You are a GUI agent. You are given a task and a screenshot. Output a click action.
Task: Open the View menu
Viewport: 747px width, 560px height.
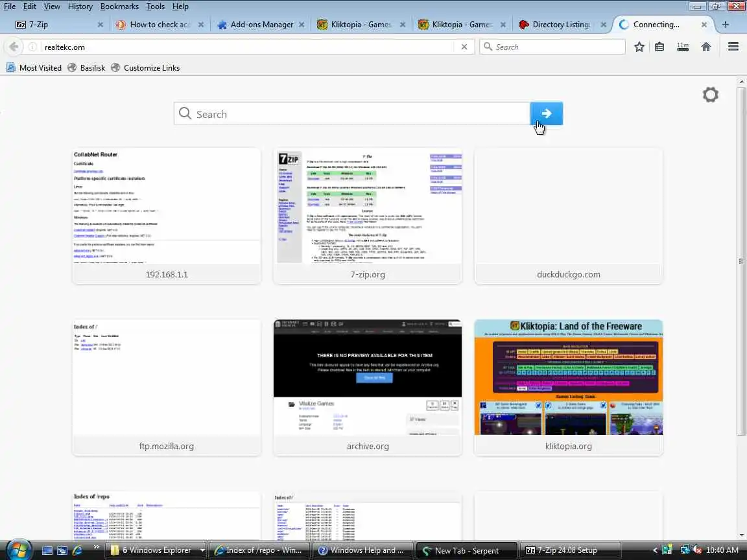[x=52, y=6]
